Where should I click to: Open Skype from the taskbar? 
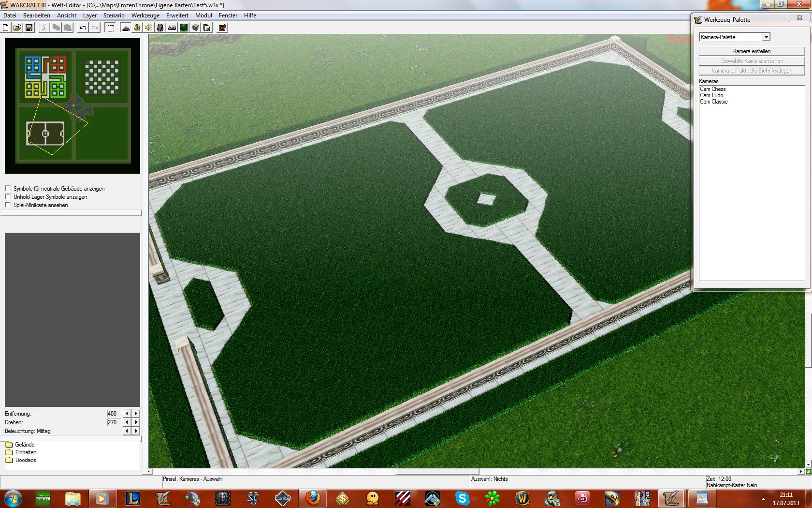(x=462, y=498)
